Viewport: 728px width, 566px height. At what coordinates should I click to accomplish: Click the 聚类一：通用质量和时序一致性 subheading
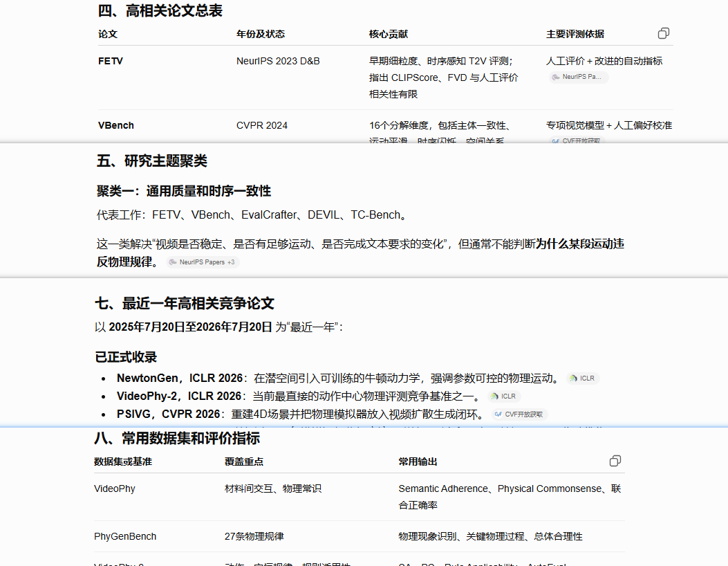click(x=184, y=191)
